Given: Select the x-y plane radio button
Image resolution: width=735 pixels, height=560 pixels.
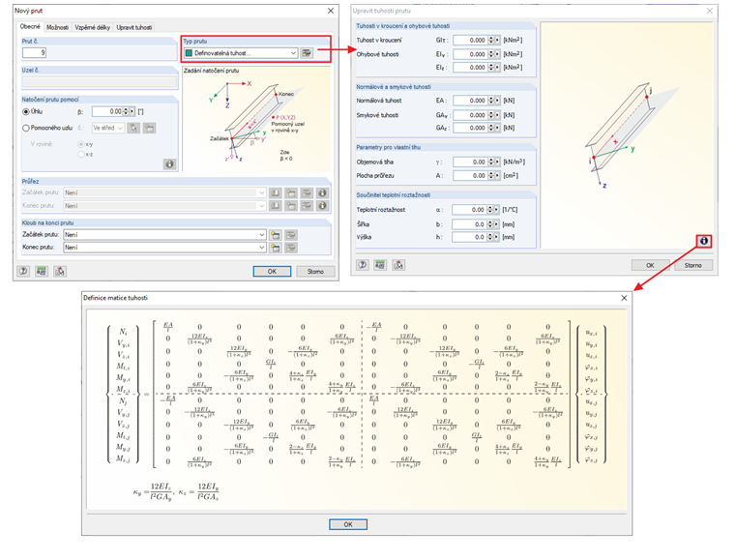Looking at the screenshot, I should coord(81,144).
